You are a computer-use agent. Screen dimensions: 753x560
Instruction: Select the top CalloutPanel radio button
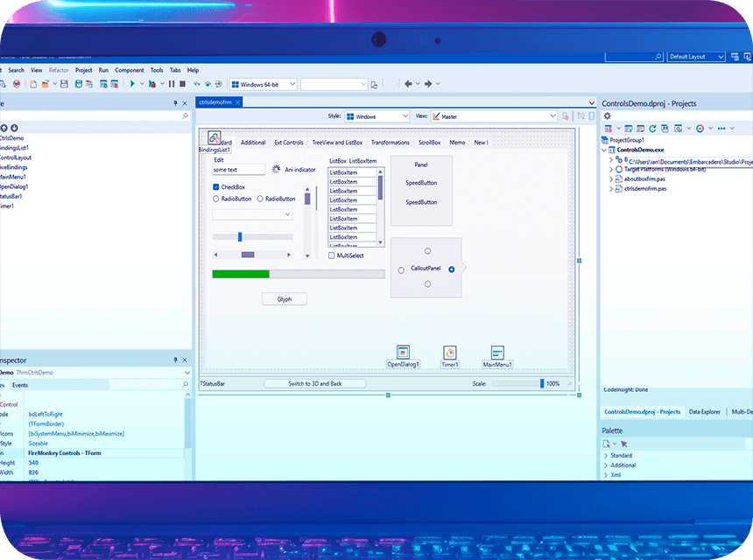coord(427,251)
